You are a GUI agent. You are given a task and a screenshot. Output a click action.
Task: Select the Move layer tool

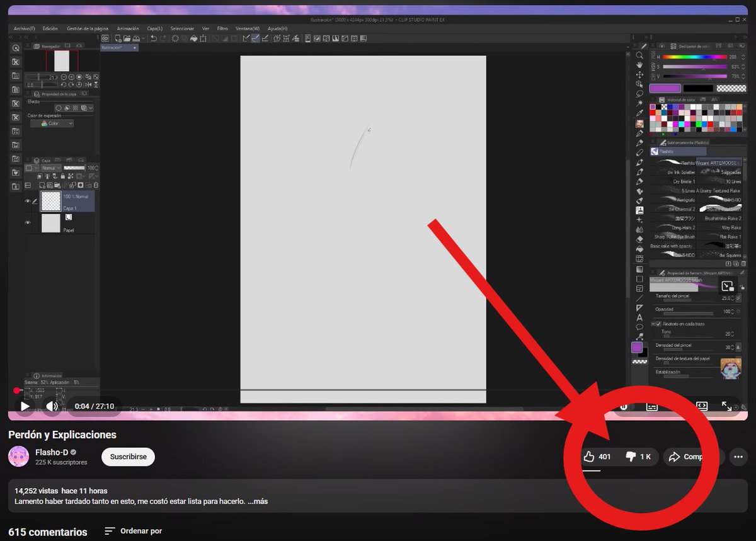tap(639, 74)
